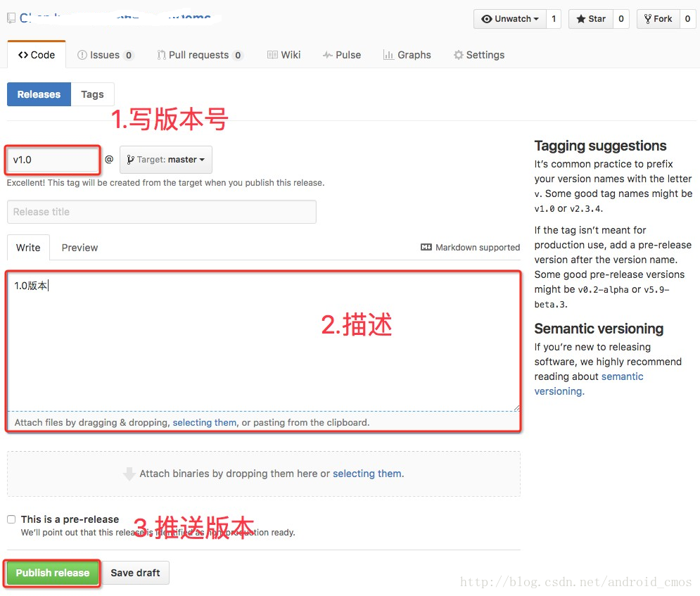Screen dimensions: 700x596
Task: Click the Fork icon
Action: [648, 19]
